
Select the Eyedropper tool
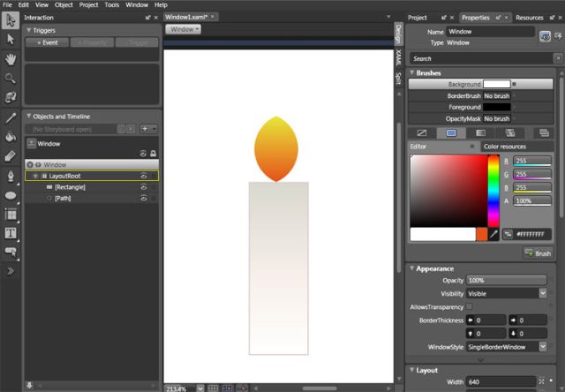tap(11, 117)
